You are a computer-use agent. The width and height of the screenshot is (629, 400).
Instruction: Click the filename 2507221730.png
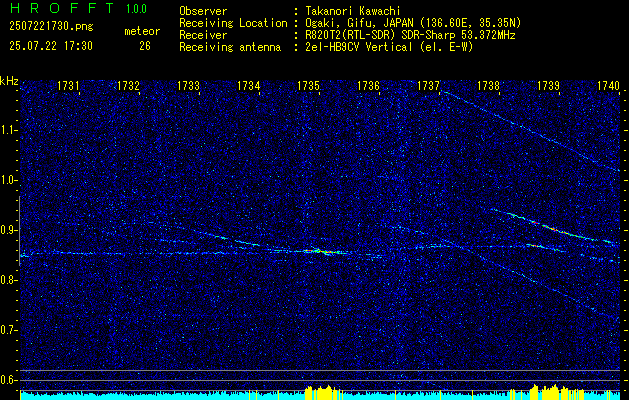(x=51, y=27)
